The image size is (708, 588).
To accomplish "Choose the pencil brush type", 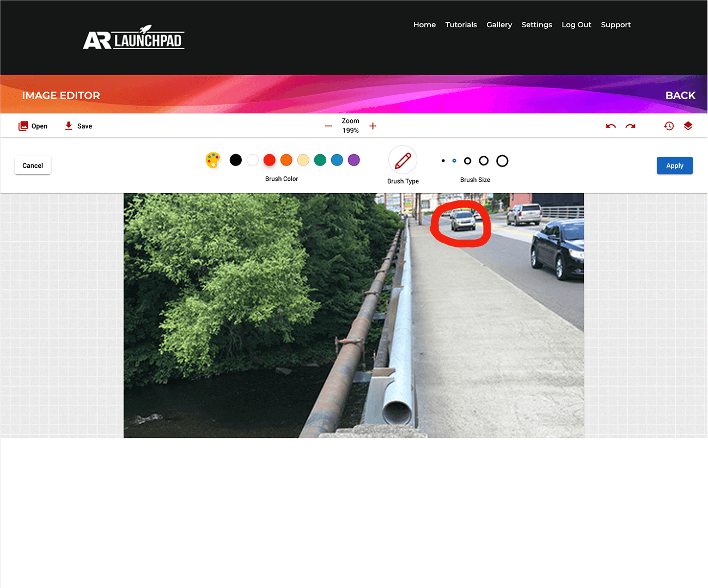I will point(403,160).
